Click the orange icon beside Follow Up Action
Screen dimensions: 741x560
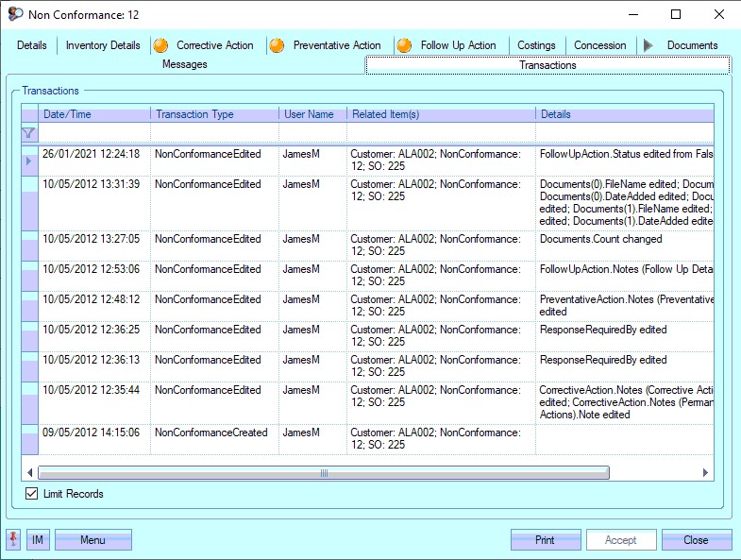tap(404, 45)
